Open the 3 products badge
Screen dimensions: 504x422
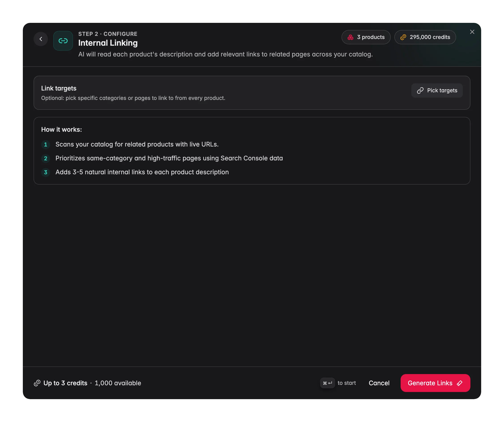pos(366,37)
